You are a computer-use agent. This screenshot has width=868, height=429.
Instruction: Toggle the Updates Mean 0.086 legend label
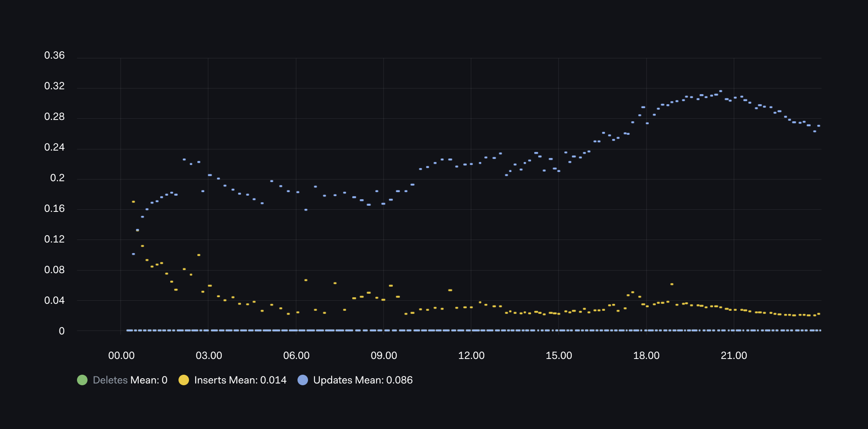tap(362, 380)
